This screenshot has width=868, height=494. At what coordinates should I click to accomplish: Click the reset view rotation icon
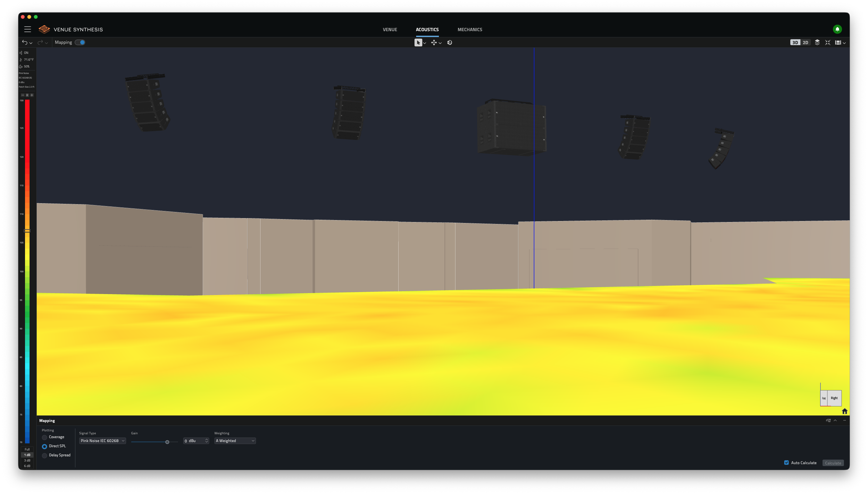pyautogui.click(x=450, y=43)
